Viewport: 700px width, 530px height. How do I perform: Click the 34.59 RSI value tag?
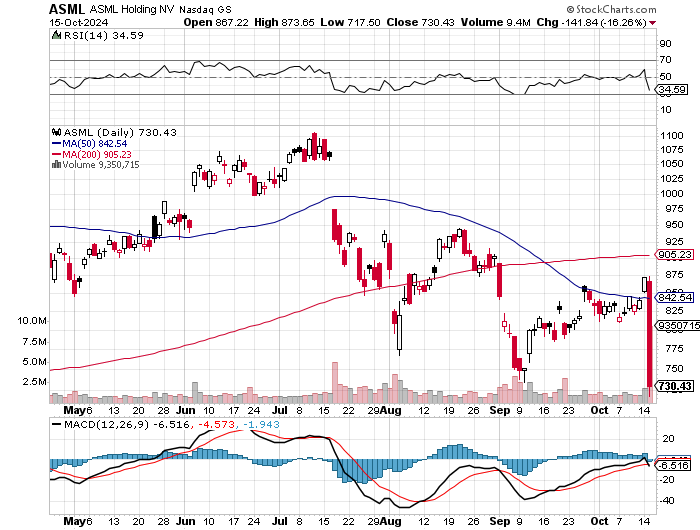click(670, 89)
